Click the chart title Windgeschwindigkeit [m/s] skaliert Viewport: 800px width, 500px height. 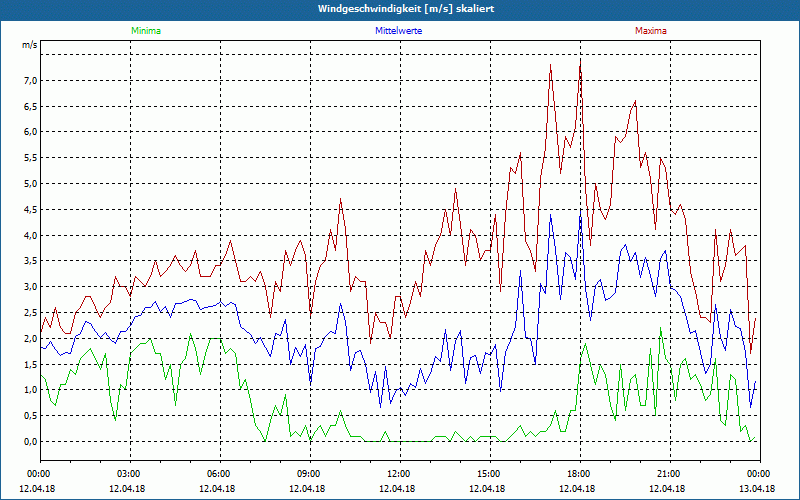coord(406,9)
